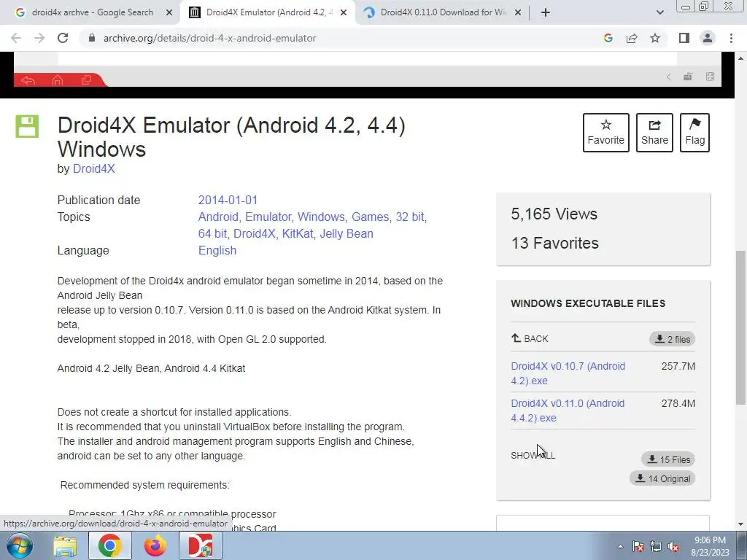
Task: Open Windows Explorer from taskbar
Action: [65, 545]
